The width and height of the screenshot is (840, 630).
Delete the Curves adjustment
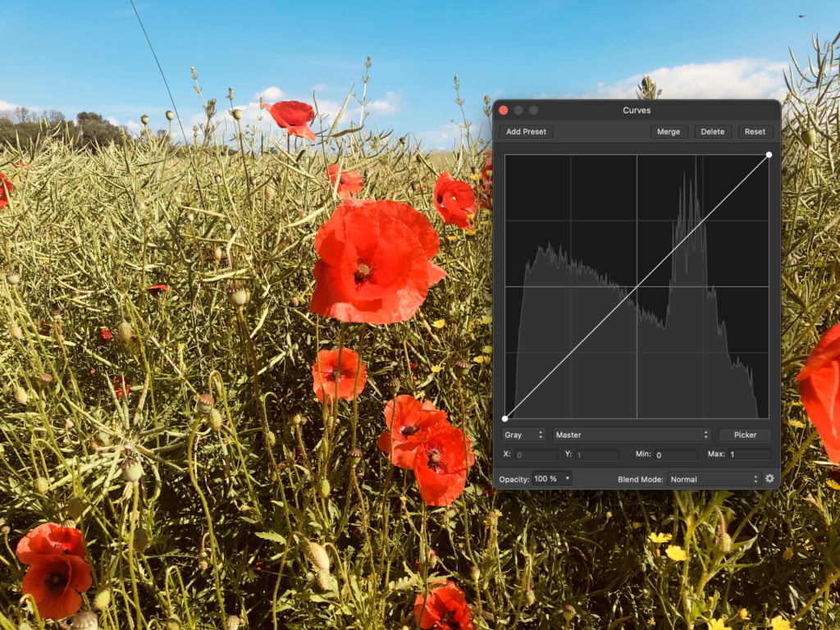coord(712,132)
